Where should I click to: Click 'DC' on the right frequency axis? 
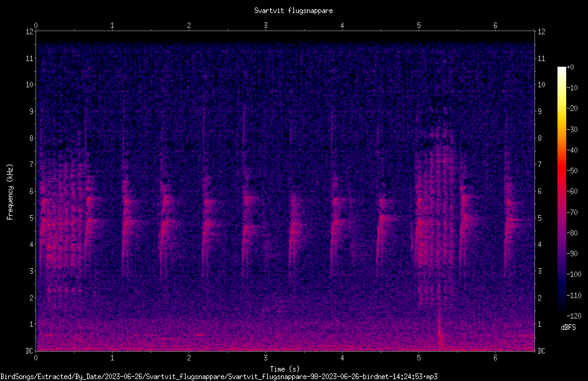pyautogui.click(x=541, y=351)
